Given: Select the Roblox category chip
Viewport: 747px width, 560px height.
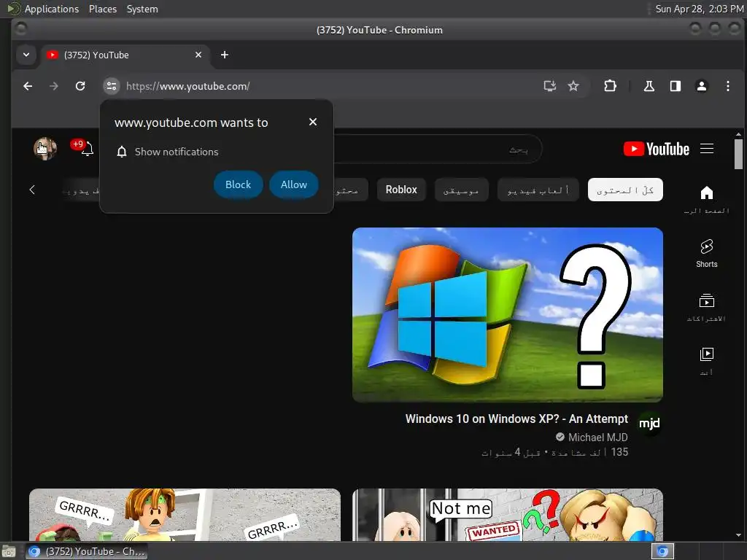Looking at the screenshot, I should 401,190.
